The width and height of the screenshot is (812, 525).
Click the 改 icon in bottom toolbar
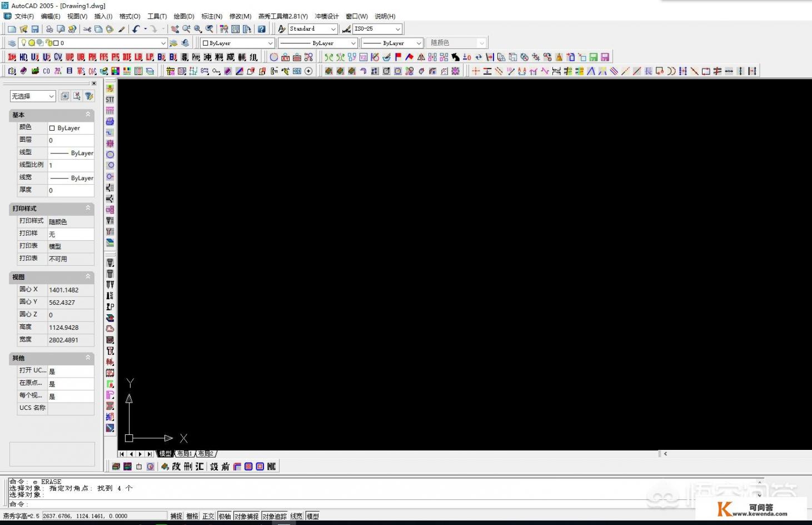pos(176,467)
